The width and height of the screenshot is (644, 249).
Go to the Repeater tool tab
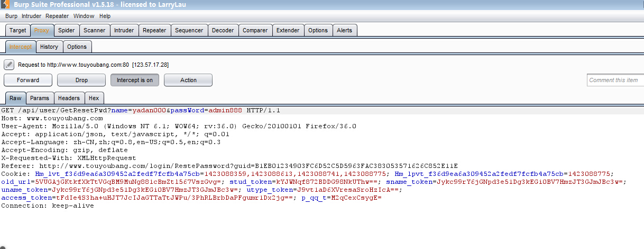[154, 30]
